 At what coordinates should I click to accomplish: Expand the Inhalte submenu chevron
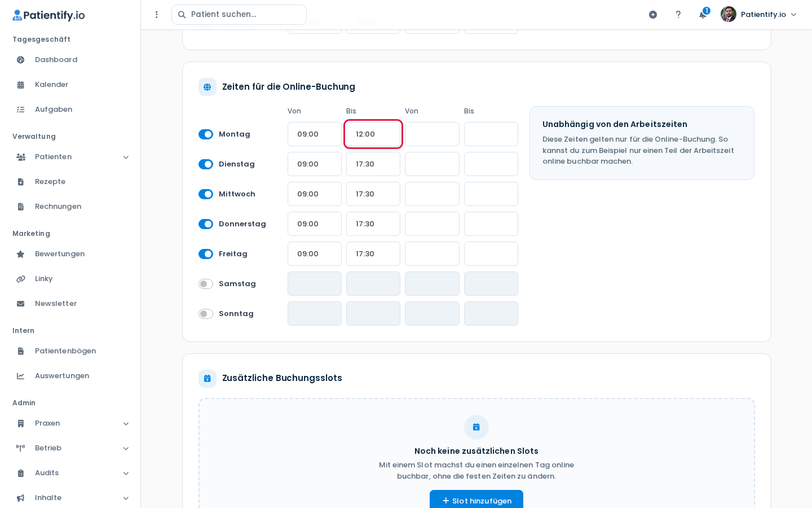pyautogui.click(x=126, y=498)
